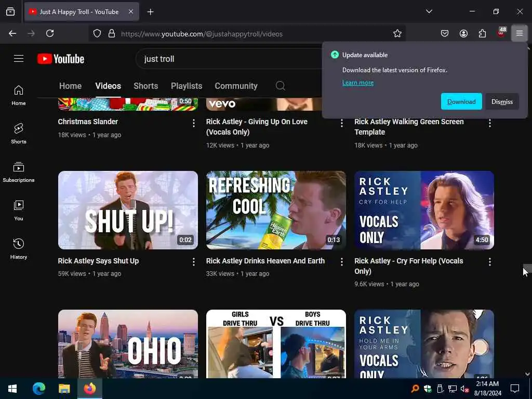Open the Pocket save icon

(445, 33)
